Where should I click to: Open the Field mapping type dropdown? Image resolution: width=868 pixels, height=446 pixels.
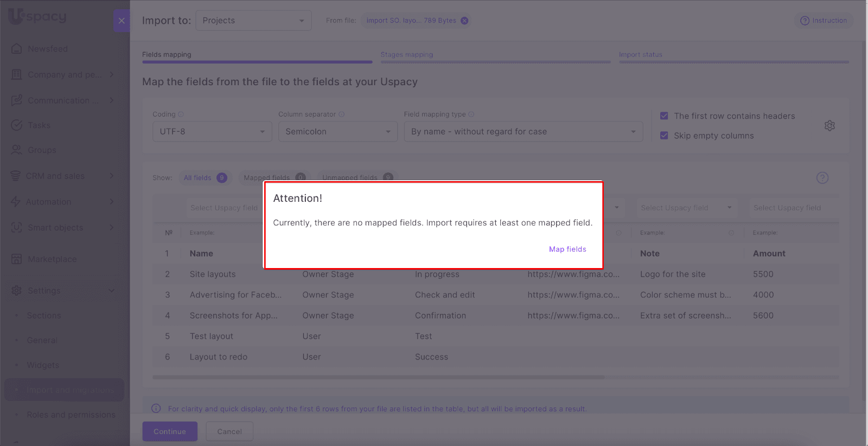click(523, 132)
